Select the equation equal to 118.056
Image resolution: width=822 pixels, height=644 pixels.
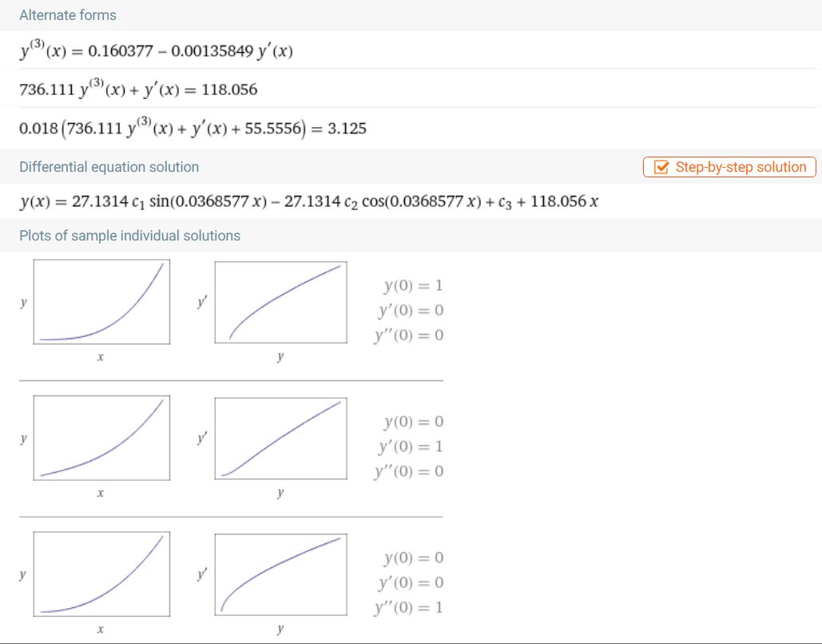(x=138, y=89)
